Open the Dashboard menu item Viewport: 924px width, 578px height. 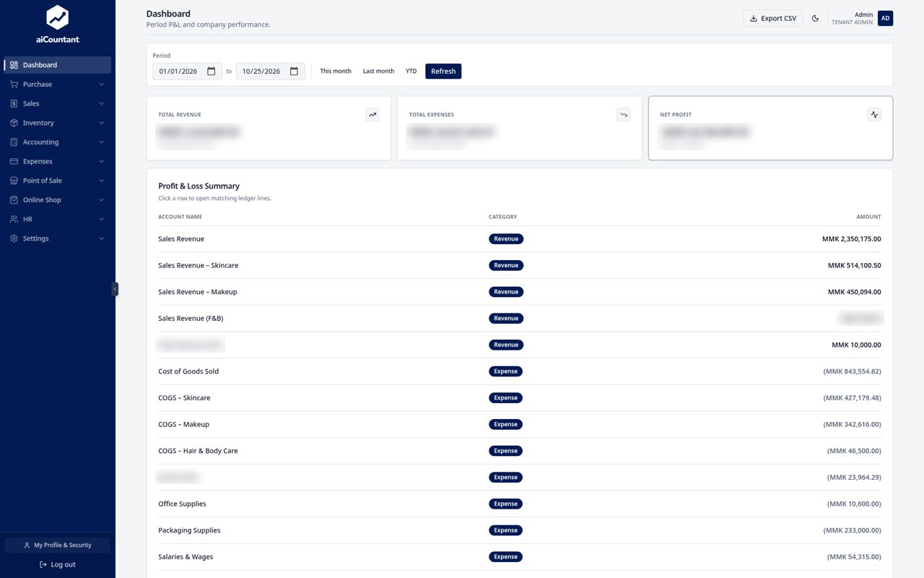[x=58, y=65]
